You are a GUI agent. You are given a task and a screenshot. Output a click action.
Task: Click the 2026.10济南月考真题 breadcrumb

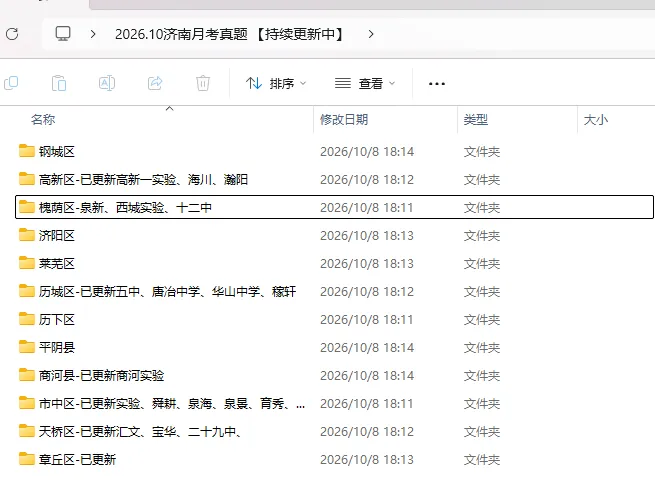point(230,34)
